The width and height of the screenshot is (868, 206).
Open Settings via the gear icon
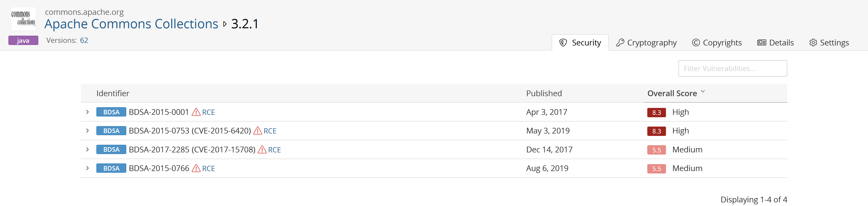(x=813, y=42)
